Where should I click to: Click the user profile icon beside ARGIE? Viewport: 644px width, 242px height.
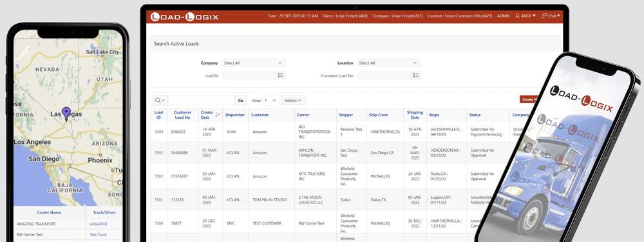click(518, 16)
